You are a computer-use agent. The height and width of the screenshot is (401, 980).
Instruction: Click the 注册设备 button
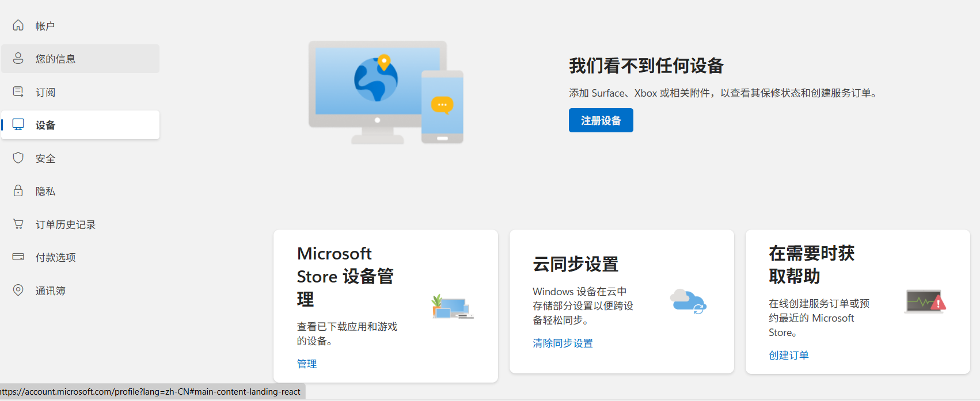[601, 120]
